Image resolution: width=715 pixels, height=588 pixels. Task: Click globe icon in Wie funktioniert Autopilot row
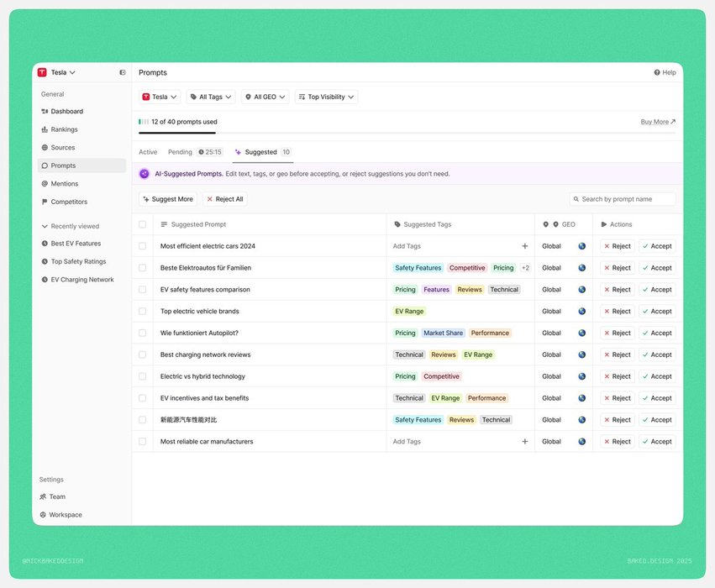[582, 333]
